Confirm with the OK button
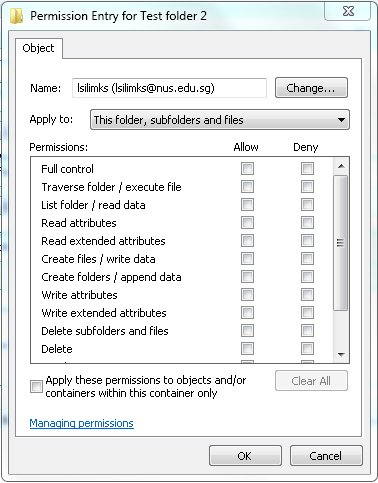The image size is (378, 483). (x=245, y=456)
